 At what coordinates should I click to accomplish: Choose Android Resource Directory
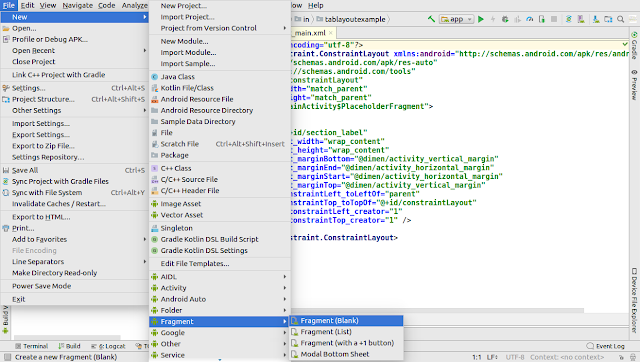(x=220, y=110)
